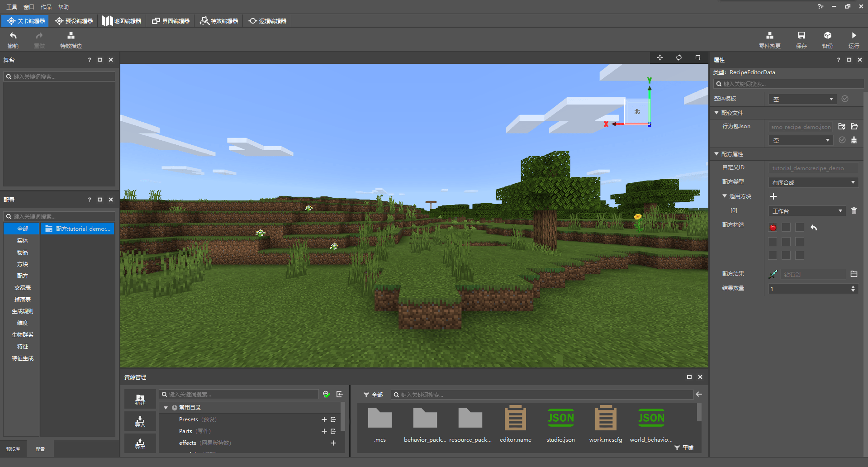Open the 帮助 menu

63,7
